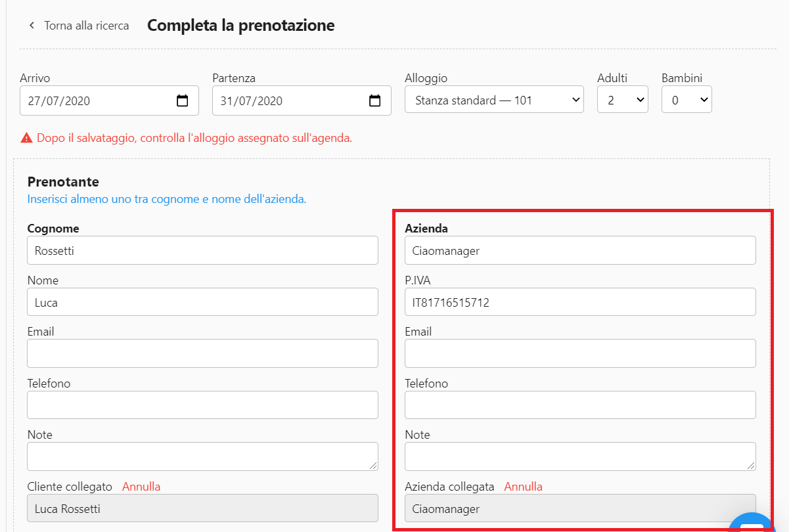The image size is (789, 532).
Task: Click the P.IVA field with IT81716515712
Action: click(579, 302)
